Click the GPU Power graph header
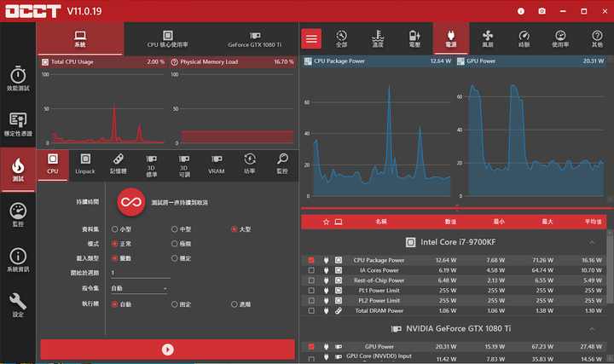This screenshot has width=614, height=364. (530, 61)
